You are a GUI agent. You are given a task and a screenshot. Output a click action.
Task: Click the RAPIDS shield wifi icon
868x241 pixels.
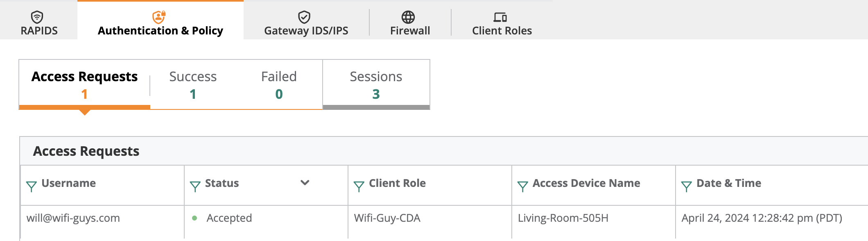(37, 17)
